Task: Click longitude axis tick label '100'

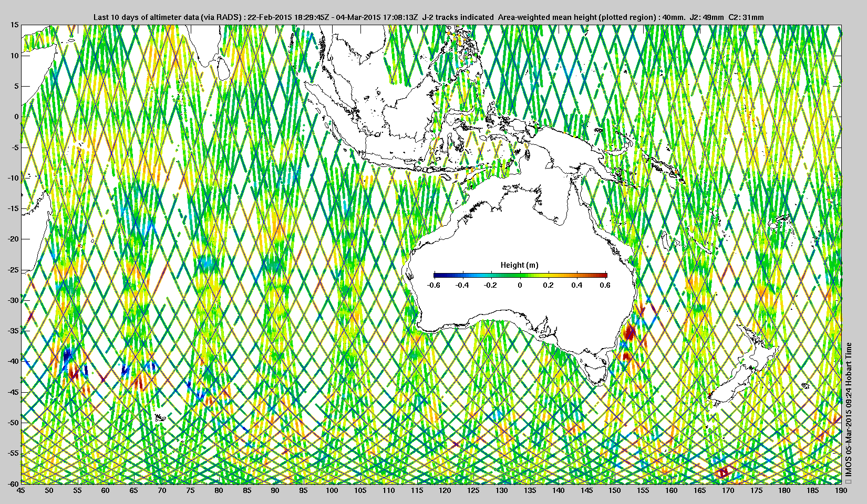Action: pyautogui.click(x=332, y=490)
